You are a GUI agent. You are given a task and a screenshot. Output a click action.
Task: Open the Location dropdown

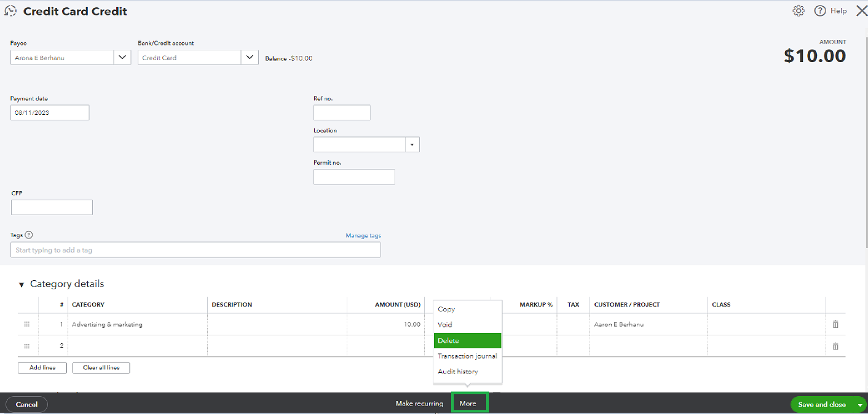click(412, 145)
